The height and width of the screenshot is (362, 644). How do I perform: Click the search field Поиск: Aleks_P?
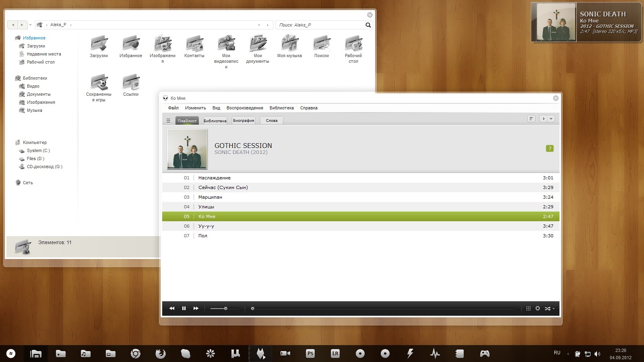coord(320,25)
